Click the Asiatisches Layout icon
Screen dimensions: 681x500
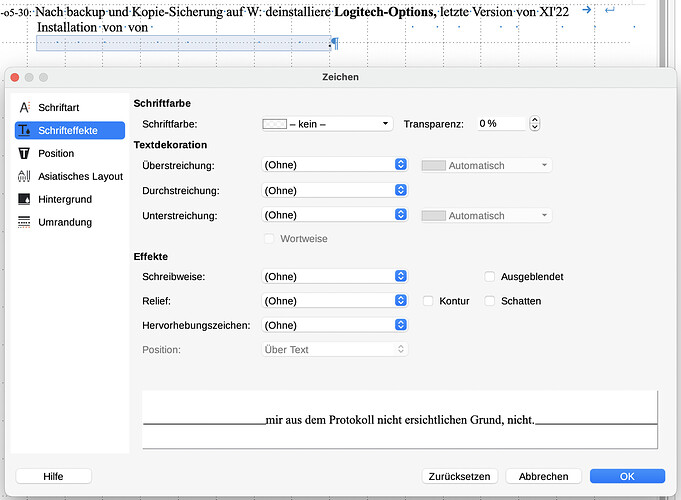pos(24,176)
